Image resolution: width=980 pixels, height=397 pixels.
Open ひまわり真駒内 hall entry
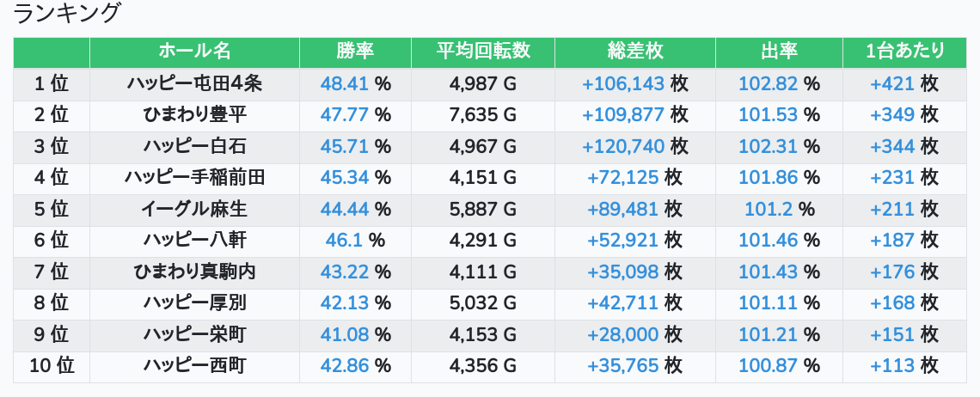[x=194, y=272]
